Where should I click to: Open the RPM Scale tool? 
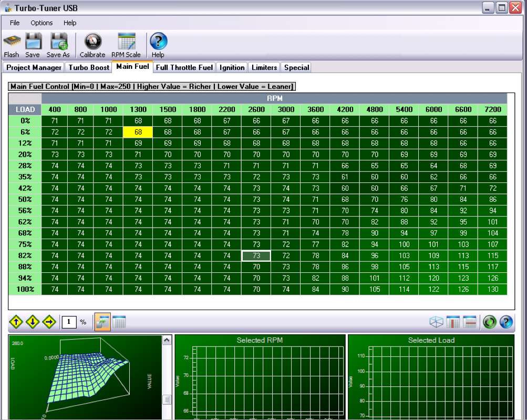click(x=127, y=42)
